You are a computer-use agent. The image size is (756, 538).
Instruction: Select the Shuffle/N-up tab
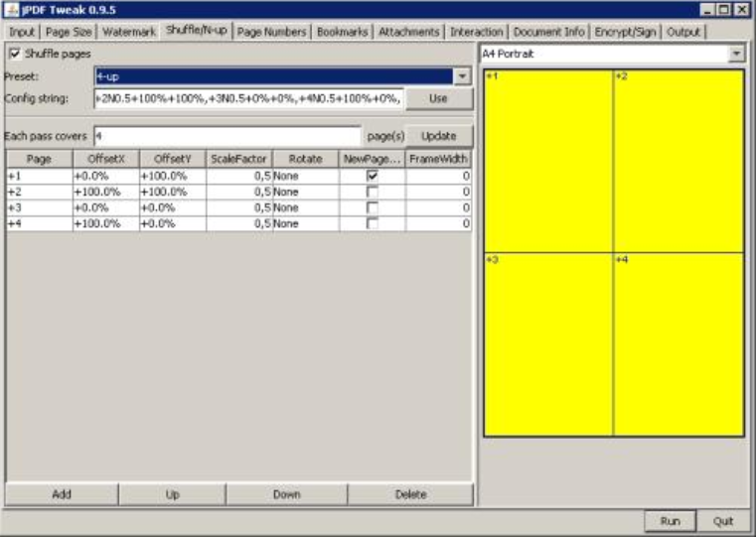(x=197, y=31)
